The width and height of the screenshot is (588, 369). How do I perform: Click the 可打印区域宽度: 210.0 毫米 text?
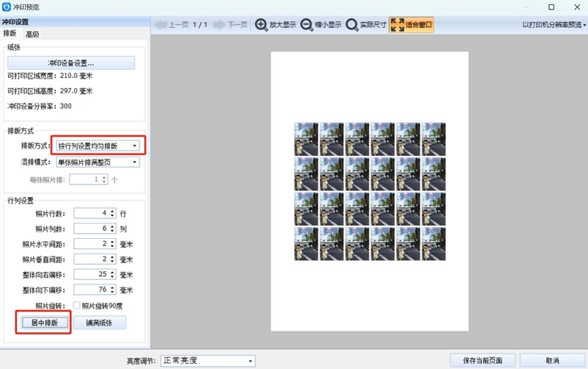[x=50, y=76]
